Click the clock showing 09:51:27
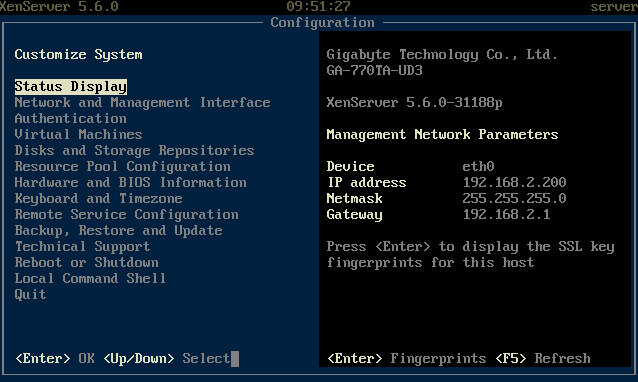Image resolution: width=638 pixels, height=382 pixels. (x=318, y=6)
